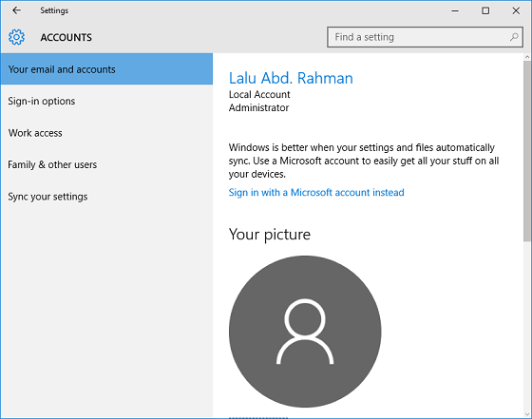Sign in with a Microsoft account instead
This screenshot has height=419, width=532.
tap(316, 192)
